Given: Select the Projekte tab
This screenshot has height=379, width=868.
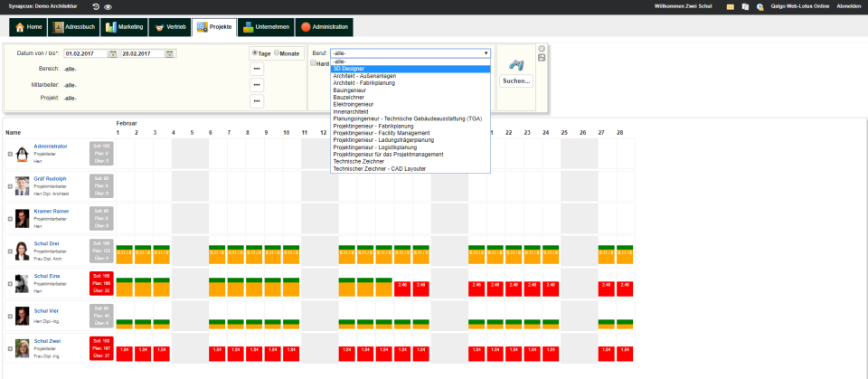Looking at the screenshot, I should click(x=214, y=27).
